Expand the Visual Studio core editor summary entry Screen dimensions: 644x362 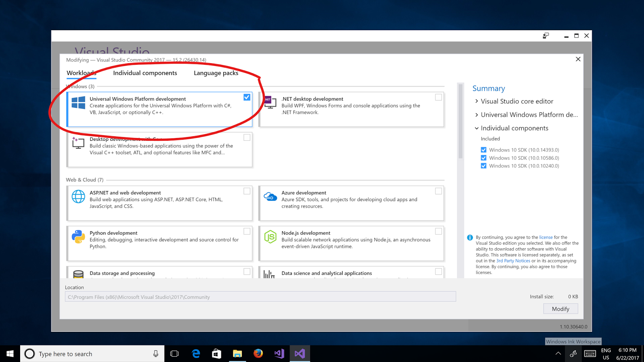[x=477, y=101]
